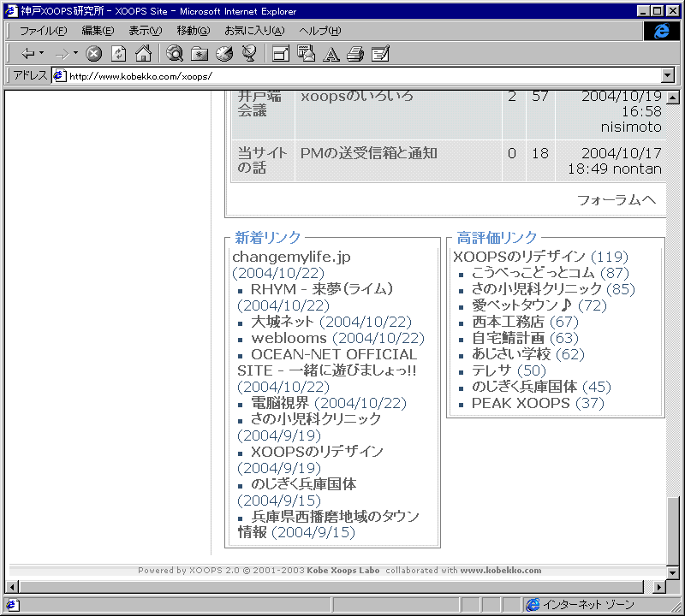Image resolution: width=685 pixels, height=616 pixels.
Task: Click the page icon in the status bar
Action: tap(11, 605)
